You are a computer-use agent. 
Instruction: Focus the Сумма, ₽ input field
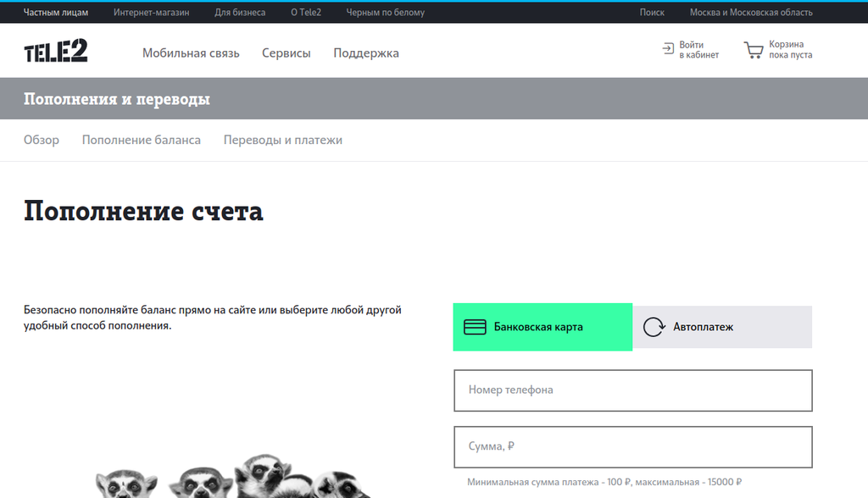[x=632, y=447]
